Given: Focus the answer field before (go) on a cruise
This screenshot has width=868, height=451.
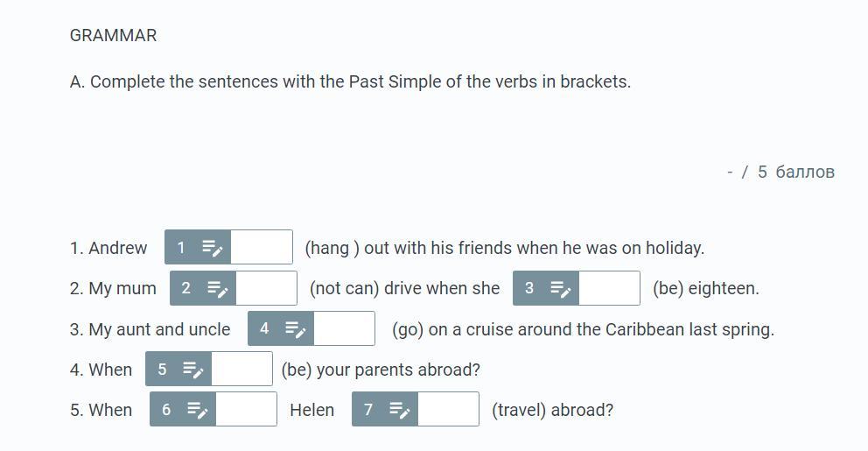Looking at the screenshot, I should (345, 328).
